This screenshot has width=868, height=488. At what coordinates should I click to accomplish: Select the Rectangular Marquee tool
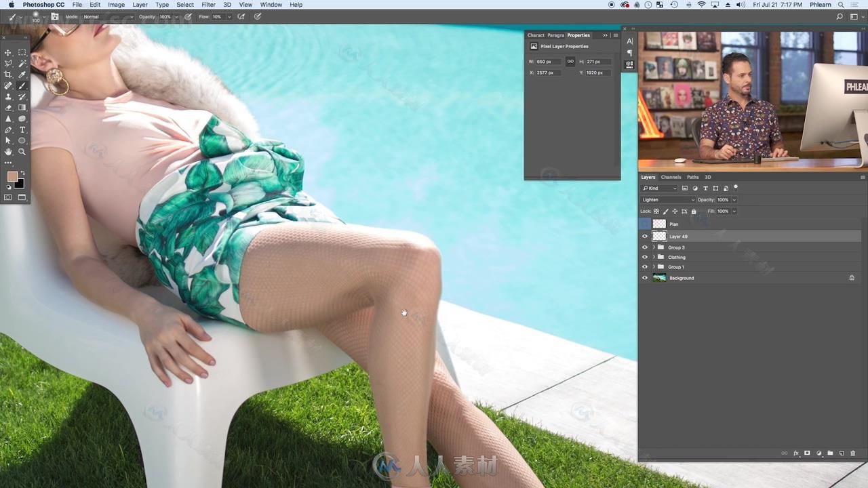tap(22, 52)
